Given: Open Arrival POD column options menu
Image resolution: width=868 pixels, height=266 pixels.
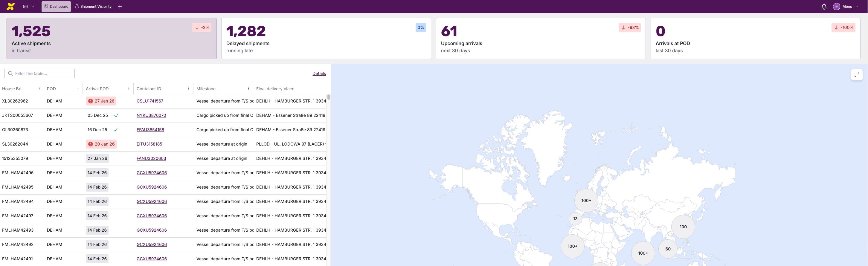Looking at the screenshot, I should pos(129,88).
